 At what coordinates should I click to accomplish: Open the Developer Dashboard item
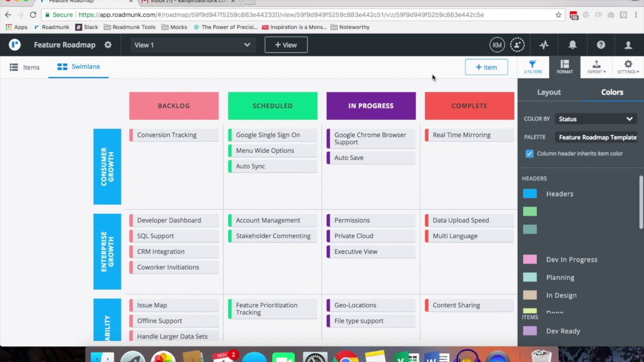[x=174, y=220]
